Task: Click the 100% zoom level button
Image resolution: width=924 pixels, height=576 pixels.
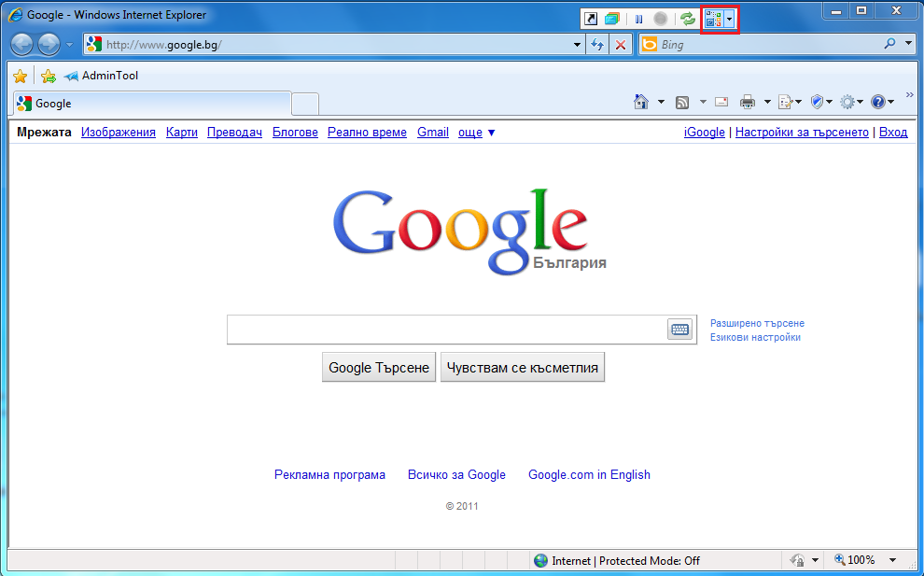Action: click(x=854, y=560)
